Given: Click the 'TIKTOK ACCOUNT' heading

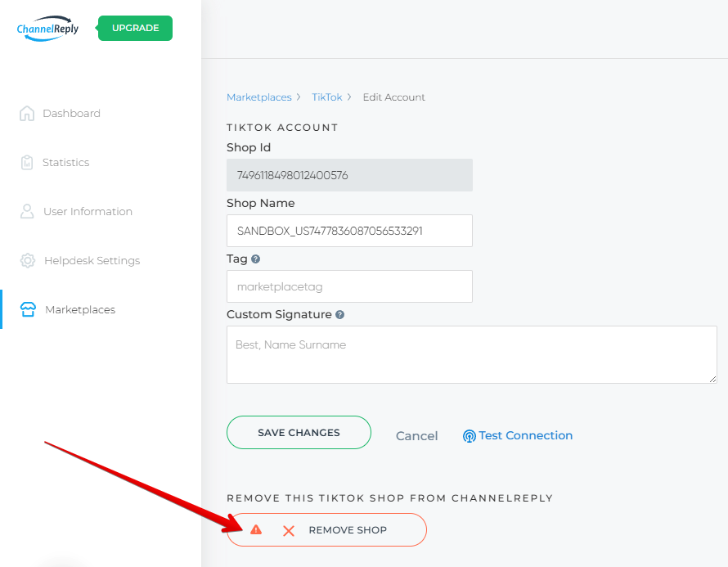Looking at the screenshot, I should pos(282,128).
